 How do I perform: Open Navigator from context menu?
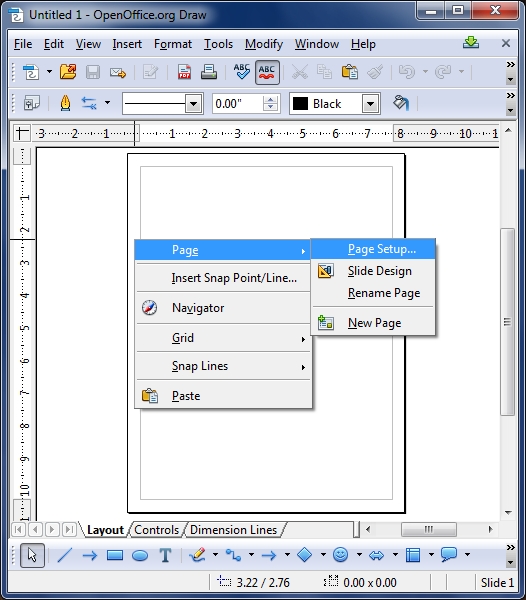223,308
